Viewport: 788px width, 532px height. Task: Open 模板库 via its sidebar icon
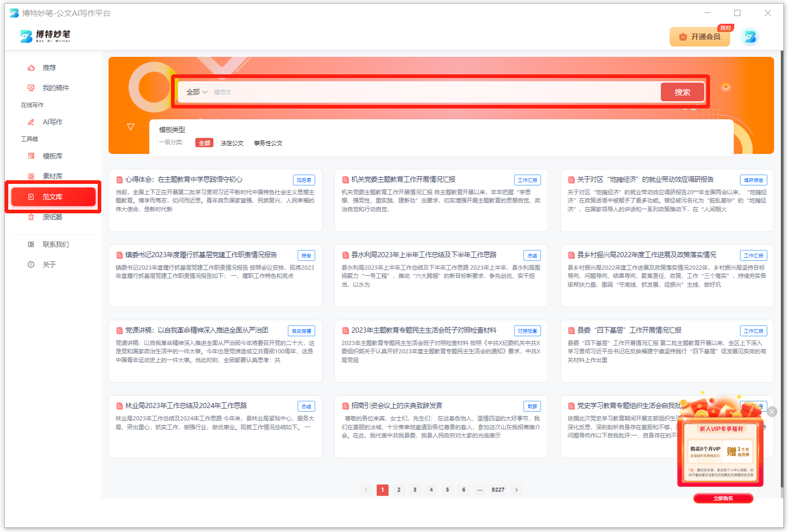[31, 156]
